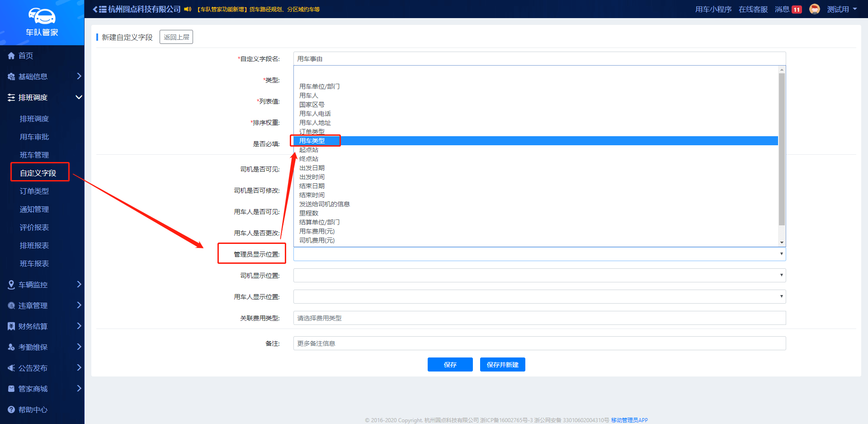Open 订单类型 in the sidebar
868x424 pixels.
(x=34, y=191)
